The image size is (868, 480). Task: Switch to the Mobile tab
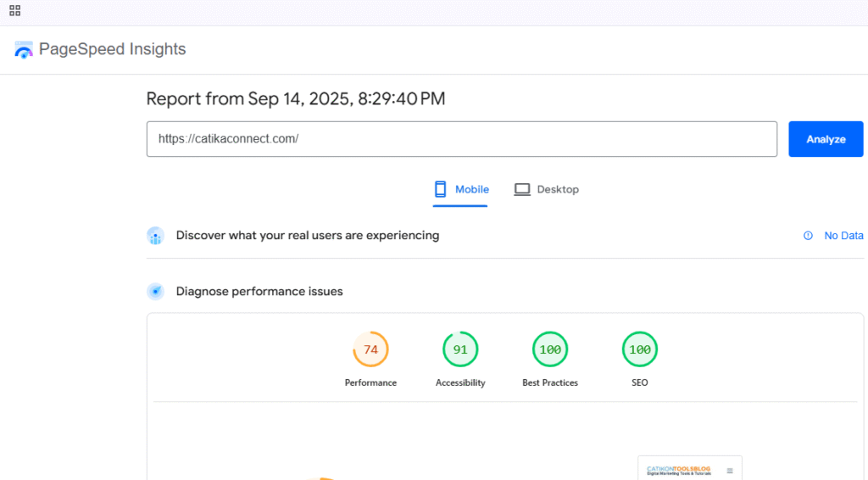[x=462, y=189]
